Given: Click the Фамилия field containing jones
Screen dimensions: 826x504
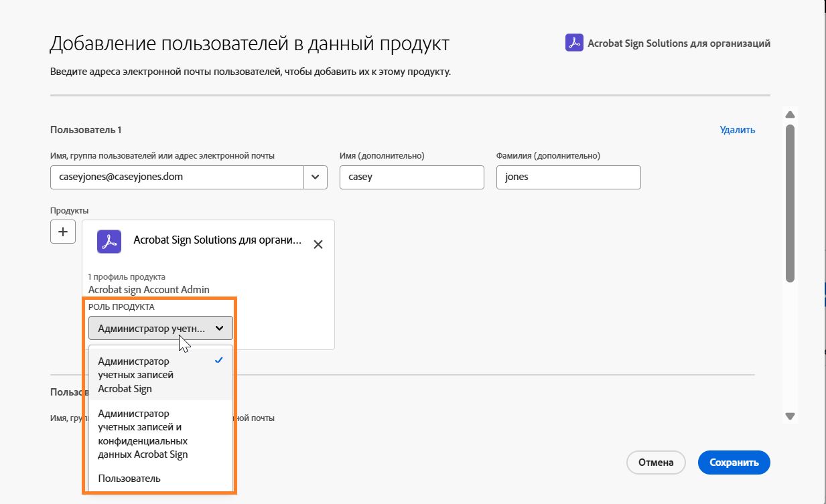Looking at the screenshot, I should (568, 177).
